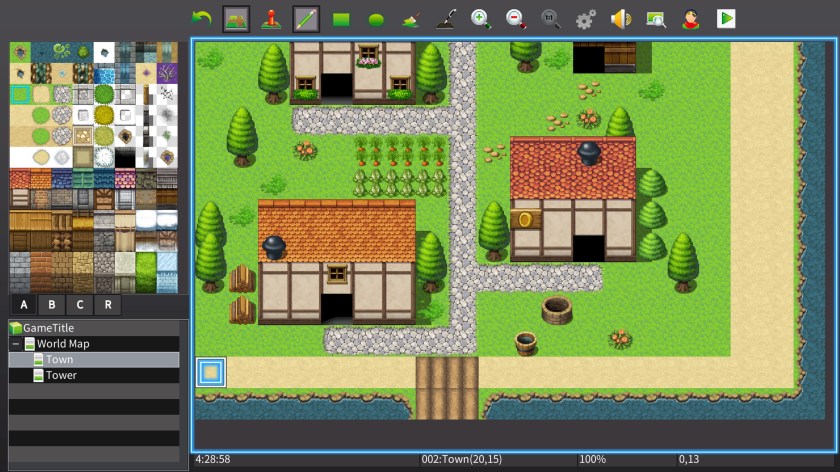Switch to tileset tab R

tap(107, 304)
